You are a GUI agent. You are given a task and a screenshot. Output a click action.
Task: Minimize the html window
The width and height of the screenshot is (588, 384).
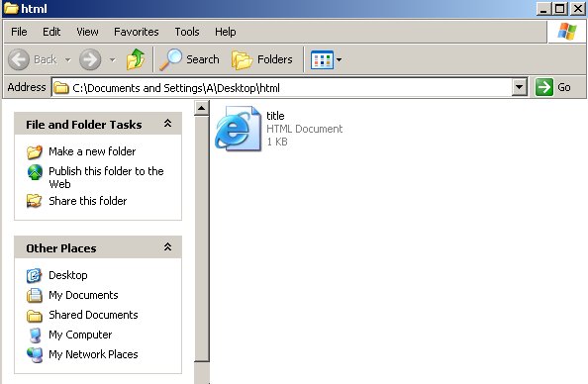click(543, 9)
